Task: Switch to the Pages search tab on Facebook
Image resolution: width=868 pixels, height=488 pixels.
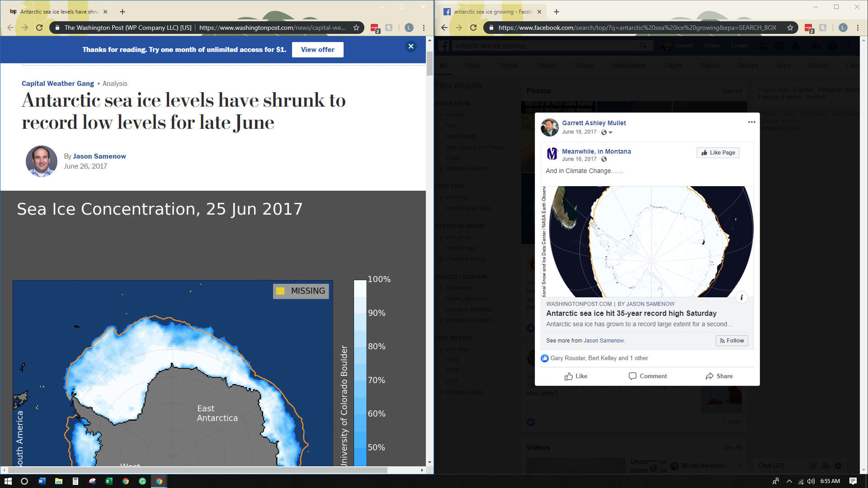Action: pyautogui.click(x=673, y=66)
